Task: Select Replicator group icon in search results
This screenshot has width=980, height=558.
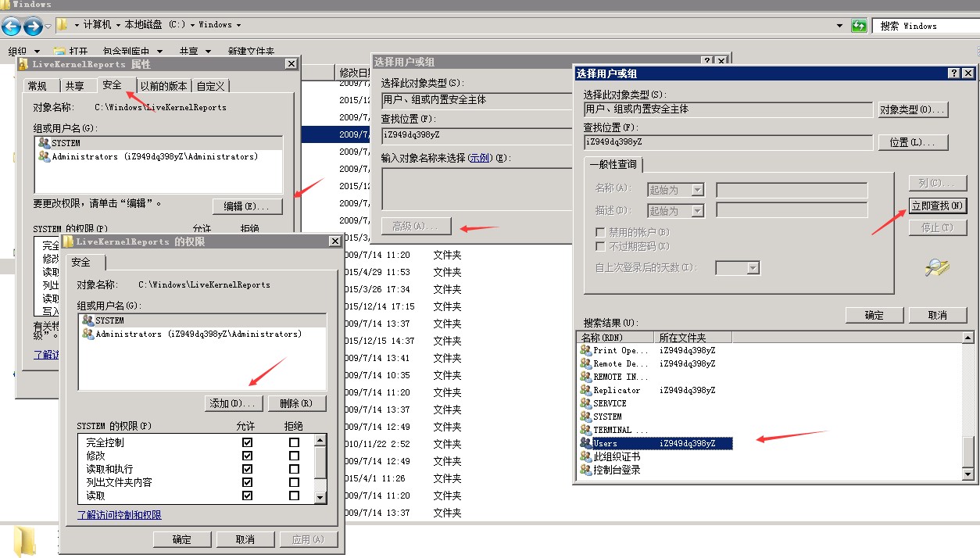Action: (x=586, y=390)
